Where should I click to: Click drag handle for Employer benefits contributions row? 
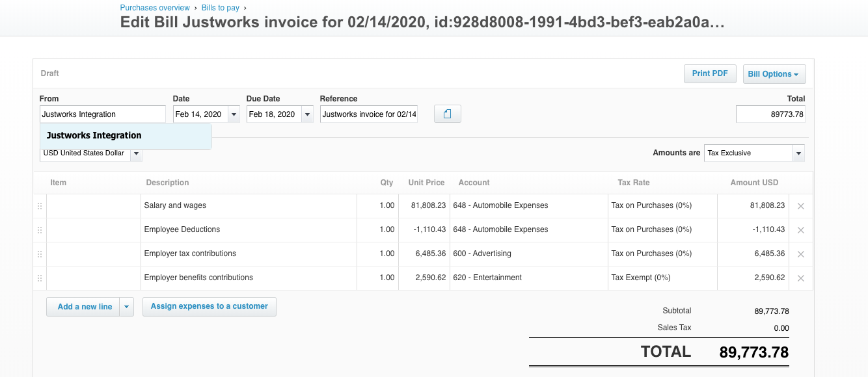coord(40,278)
